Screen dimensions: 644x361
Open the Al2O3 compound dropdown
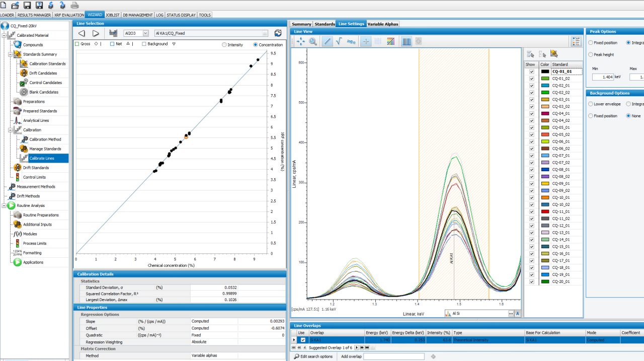145,33
